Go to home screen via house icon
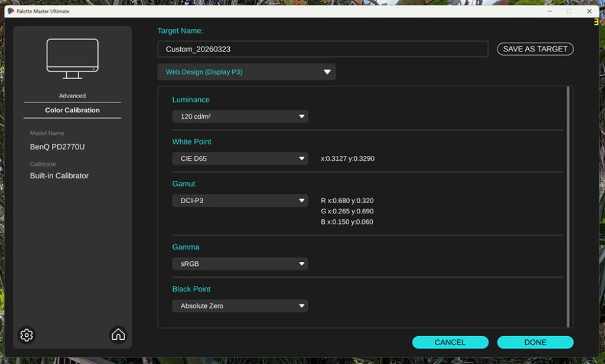 (x=118, y=335)
